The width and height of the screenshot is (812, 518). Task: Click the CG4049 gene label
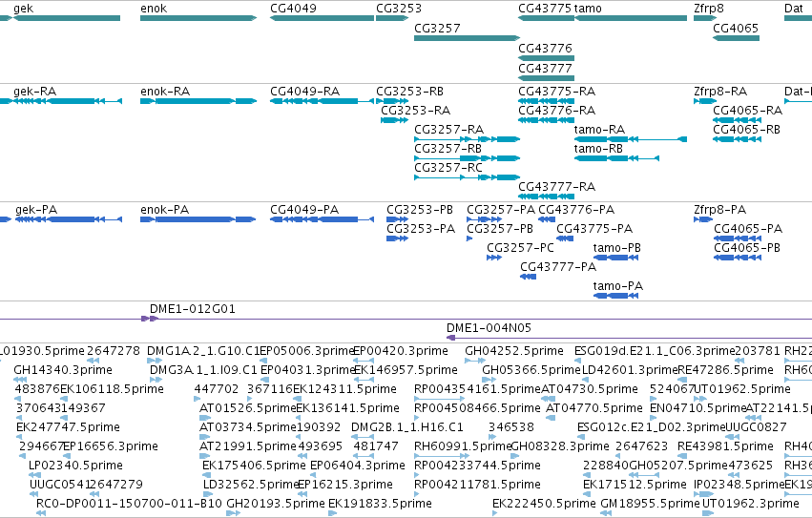(293, 9)
